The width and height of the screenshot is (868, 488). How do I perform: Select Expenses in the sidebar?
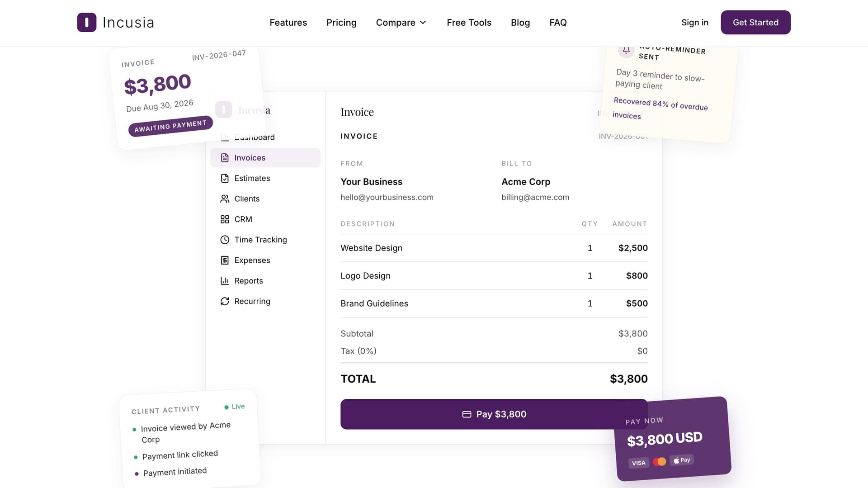(265, 260)
